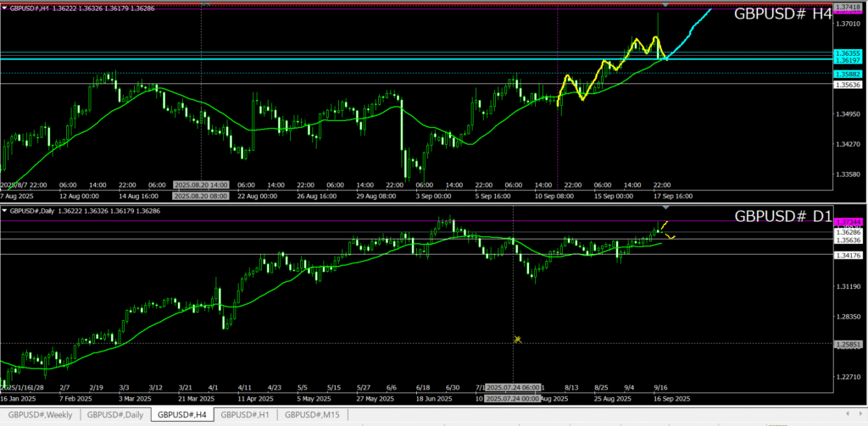Image resolution: width=868 pixels, height=426 pixels.
Task: Switch to the GBPUSD#,Weekly chart tab
Action: (40, 415)
